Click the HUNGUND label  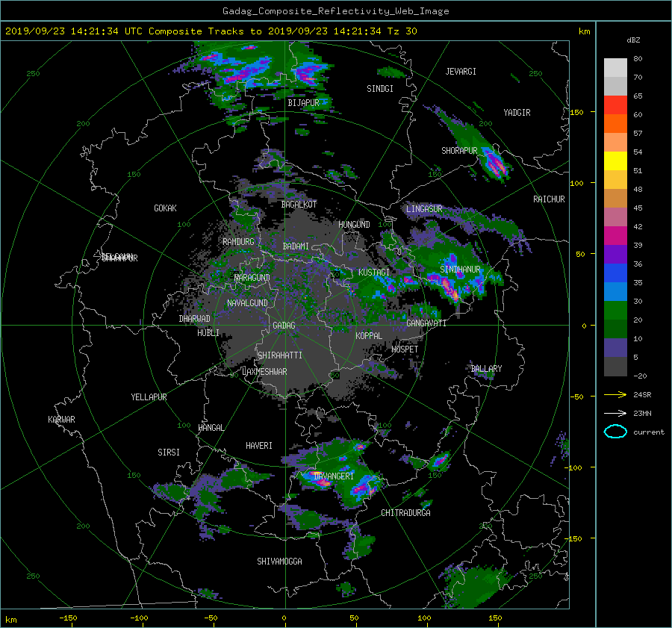[354, 225]
